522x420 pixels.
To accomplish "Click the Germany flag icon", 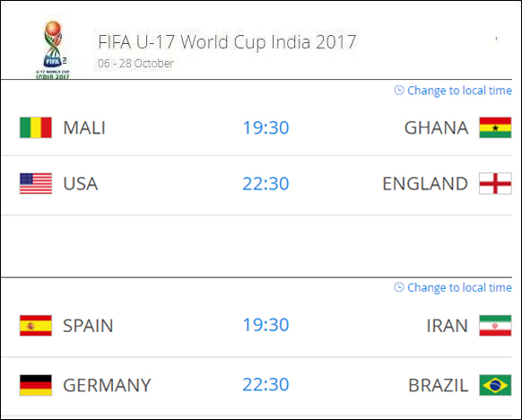I will (x=36, y=385).
